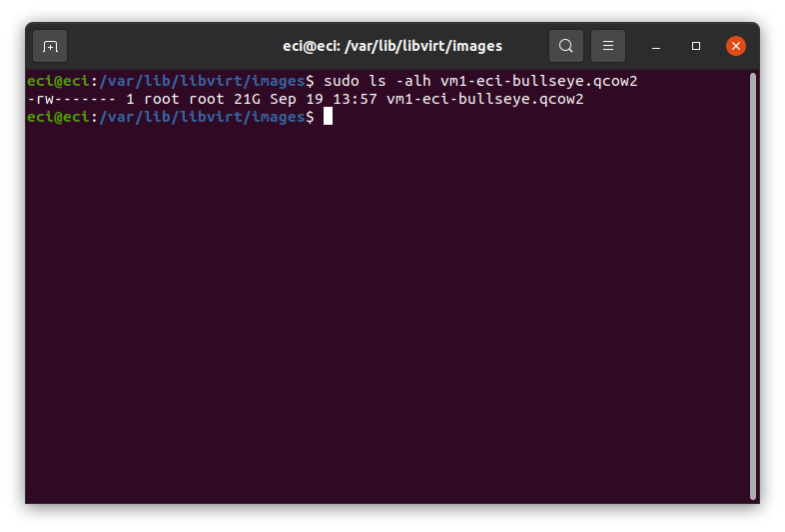Open the terminal search tool
This screenshot has width=785, height=532.
click(565, 46)
